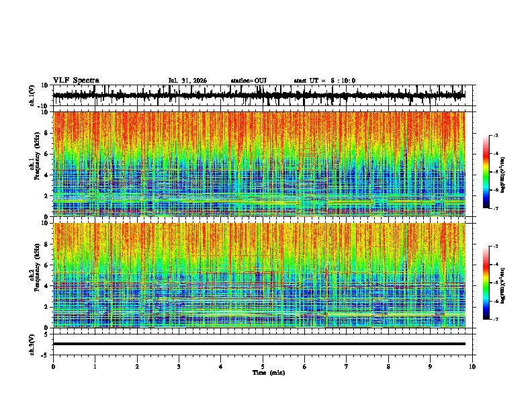
Task: Click time axis tick label '5'
Action: point(263,367)
